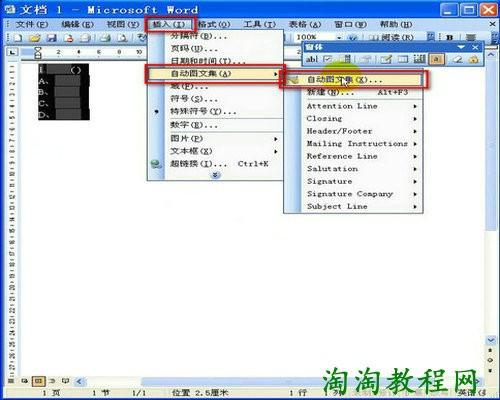Open Form Field Options in Forms toolbar
Screen dimensions: 500x400
(x=366, y=59)
